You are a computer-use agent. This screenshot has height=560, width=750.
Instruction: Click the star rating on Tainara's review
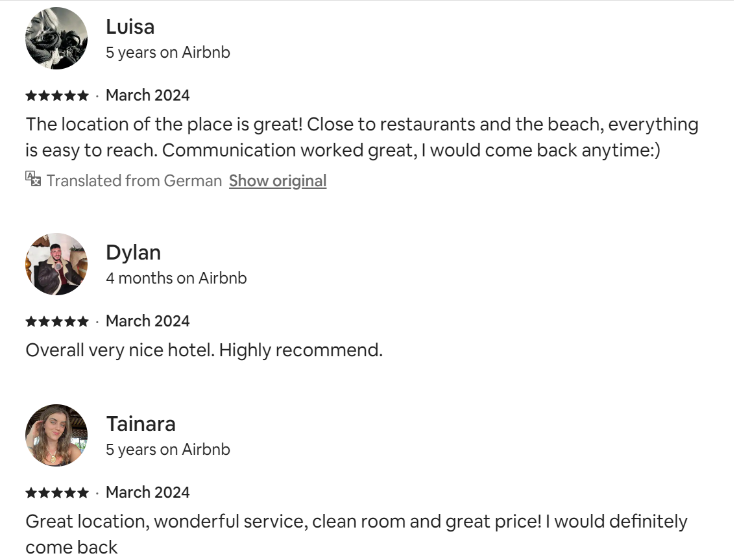(x=57, y=493)
